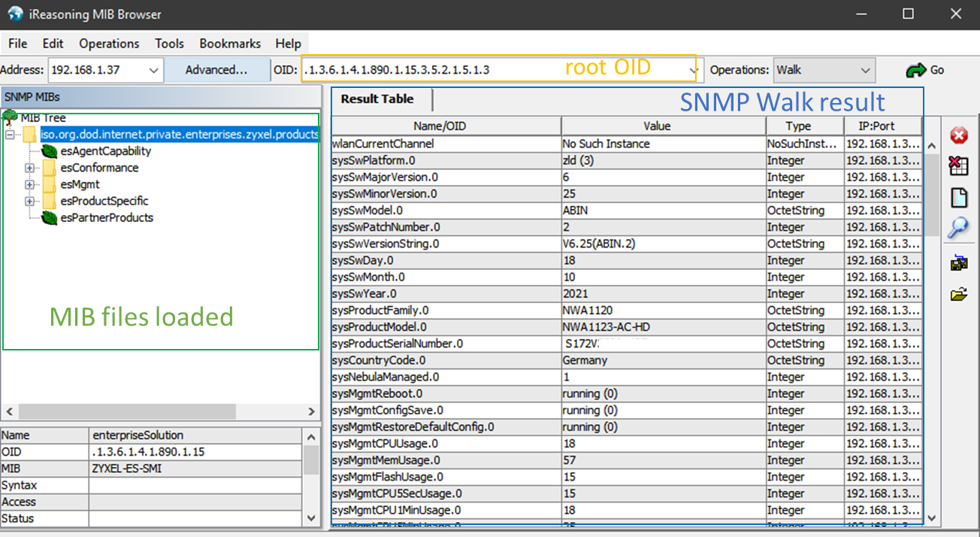
Task: Open the Tools menu
Action: click(x=169, y=44)
